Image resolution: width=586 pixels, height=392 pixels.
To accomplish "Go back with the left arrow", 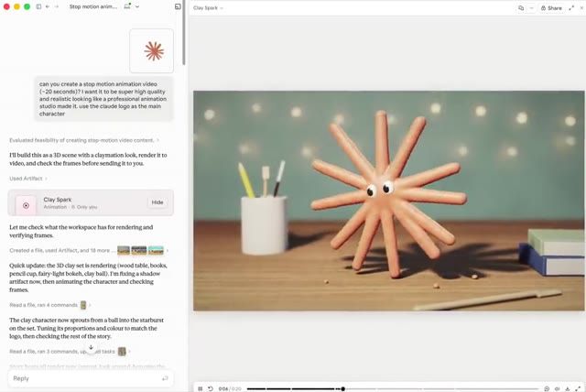I will tap(48, 6).
